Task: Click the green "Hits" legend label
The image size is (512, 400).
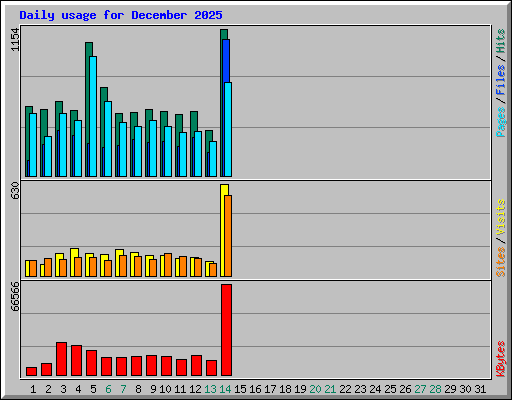Action: pyautogui.click(x=501, y=41)
